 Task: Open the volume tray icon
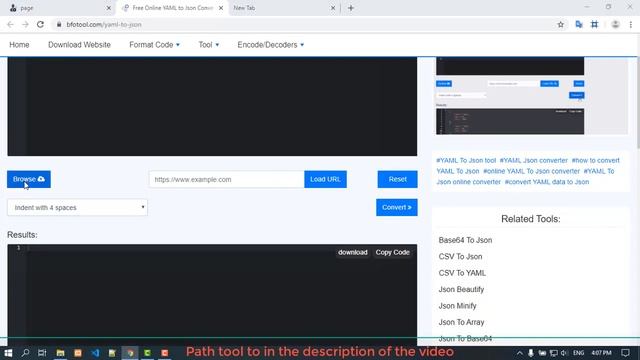coord(564,353)
